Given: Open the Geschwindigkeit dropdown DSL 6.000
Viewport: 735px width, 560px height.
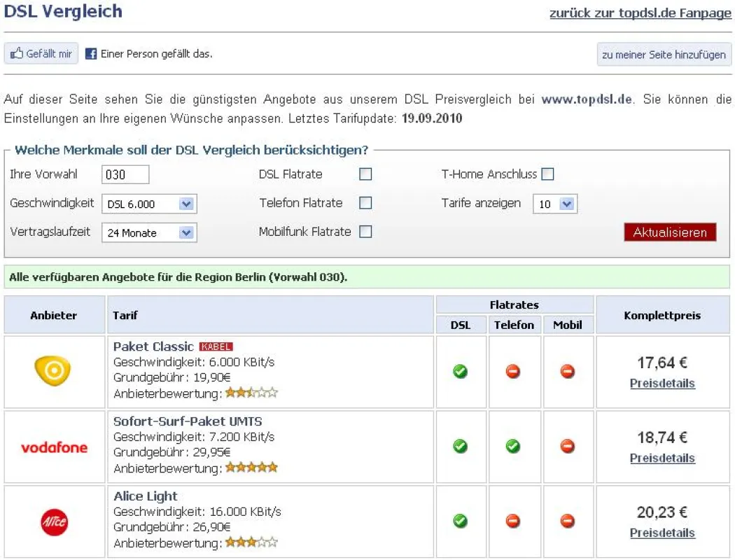Looking at the screenshot, I should point(149,204).
